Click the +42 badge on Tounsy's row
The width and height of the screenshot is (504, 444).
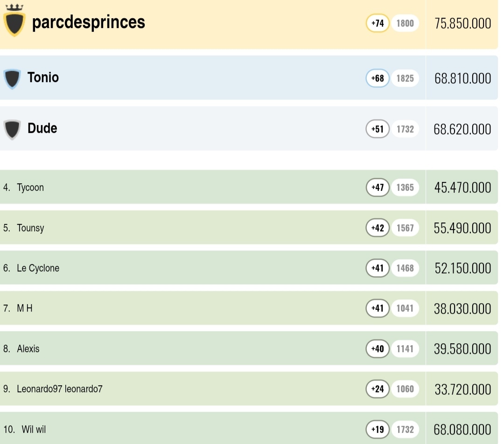coord(378,228)
